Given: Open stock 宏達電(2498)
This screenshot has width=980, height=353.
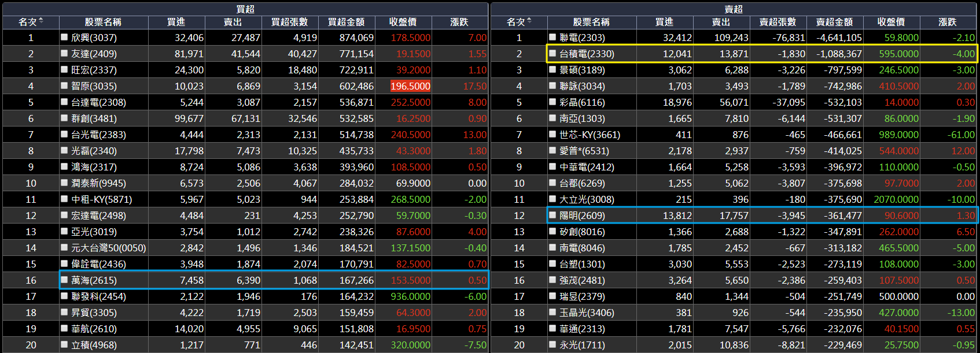Looking at the screenshot, I should 98,215.
